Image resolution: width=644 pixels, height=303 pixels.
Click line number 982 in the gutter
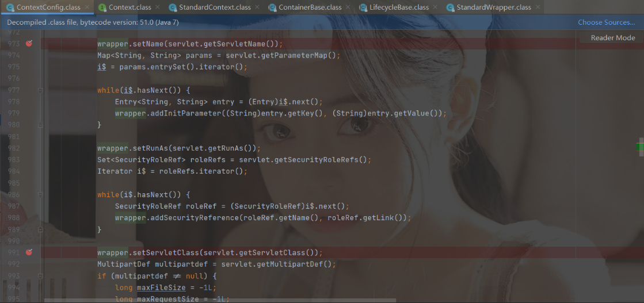14,148
